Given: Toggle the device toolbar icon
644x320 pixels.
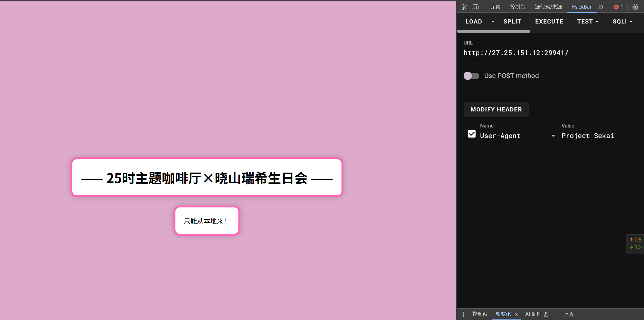Looking at the screenshot, I should [x=475, y=7].
